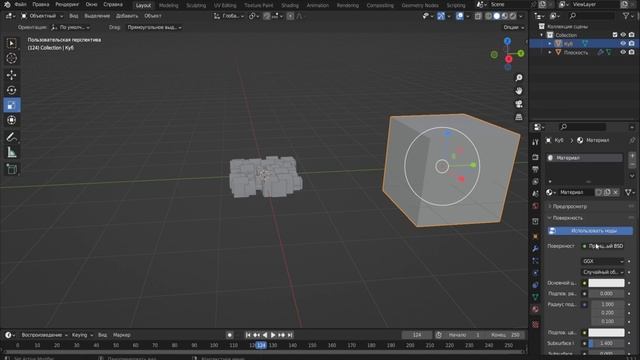This screenshot has width=640, height=360.
Task: Click the Использовать ноды button
Action: [590, 231]
